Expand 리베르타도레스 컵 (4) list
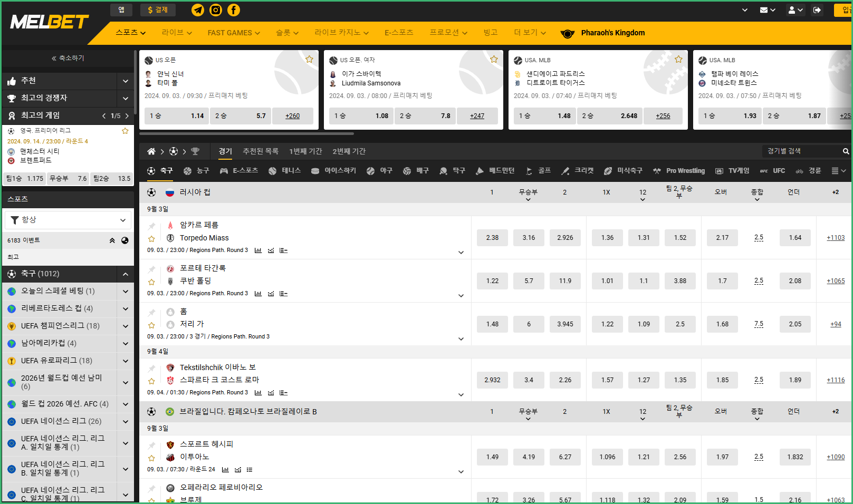 tap(125, 309)
